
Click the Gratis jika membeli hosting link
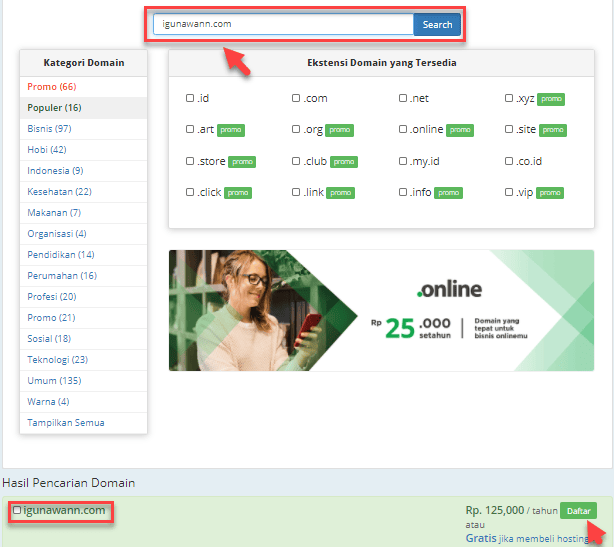[x=527, y=539]
